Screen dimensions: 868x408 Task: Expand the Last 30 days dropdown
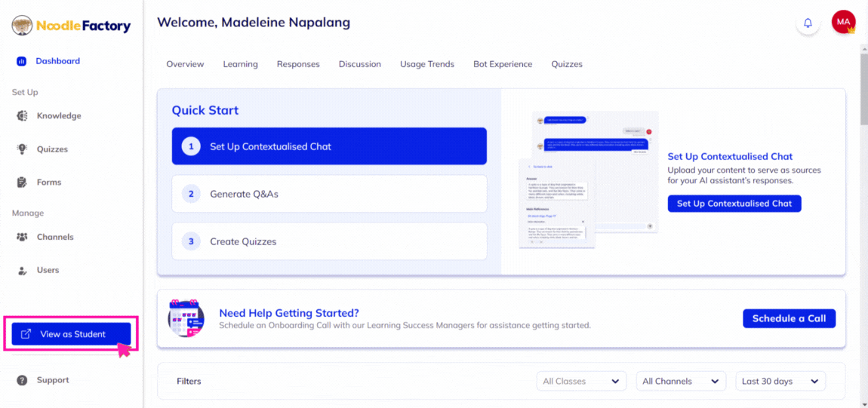pyautogui.click(x=780, y=381)
